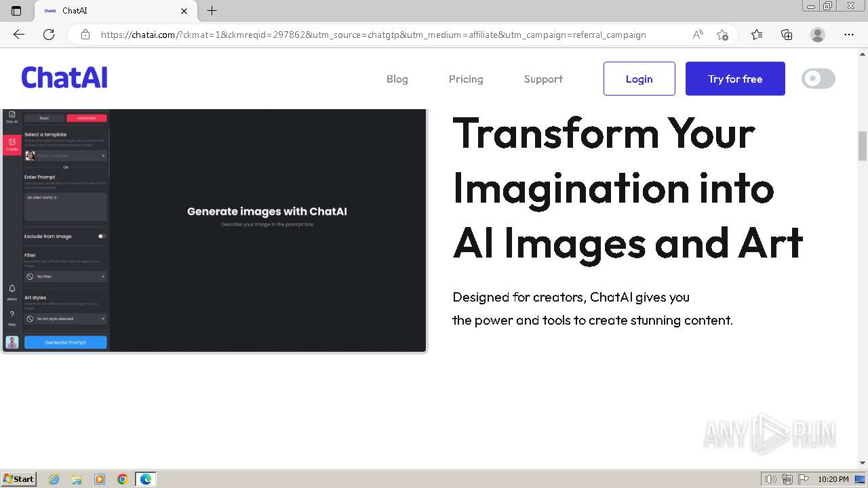Click 'Generate images with ChatAI' text
Image resolution: width=868 pixels, height=488 pixels.
(267, 211)
